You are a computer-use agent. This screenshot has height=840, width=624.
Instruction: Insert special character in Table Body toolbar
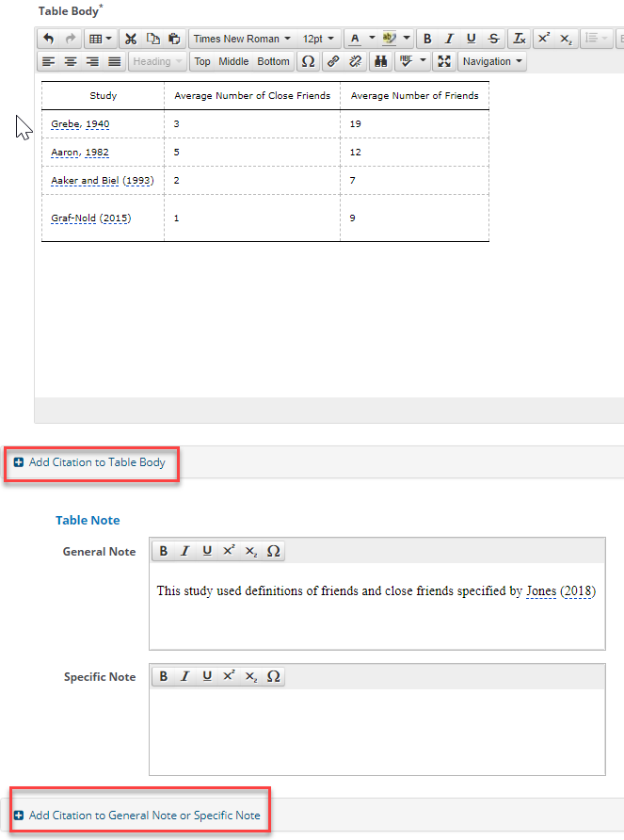(308, 61)
